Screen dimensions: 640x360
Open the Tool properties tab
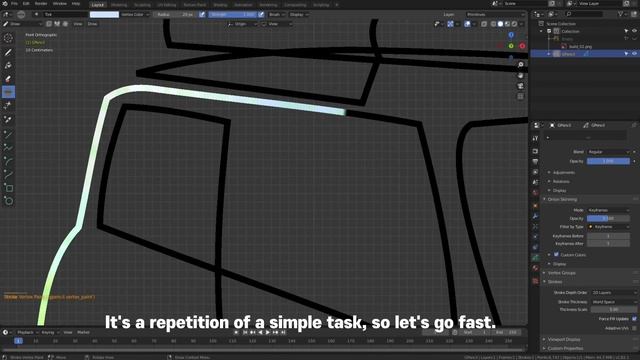tap(536, 139)
